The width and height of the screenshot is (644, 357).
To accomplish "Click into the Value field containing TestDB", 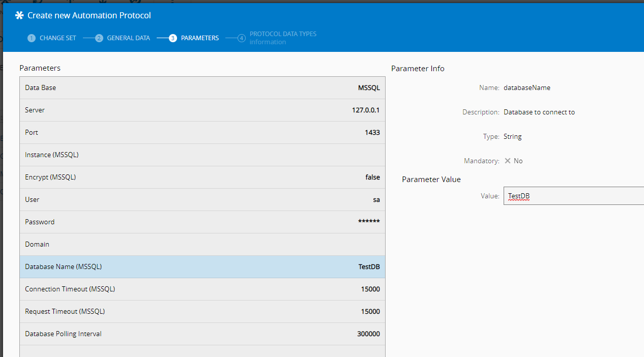I will pos(573,196).
